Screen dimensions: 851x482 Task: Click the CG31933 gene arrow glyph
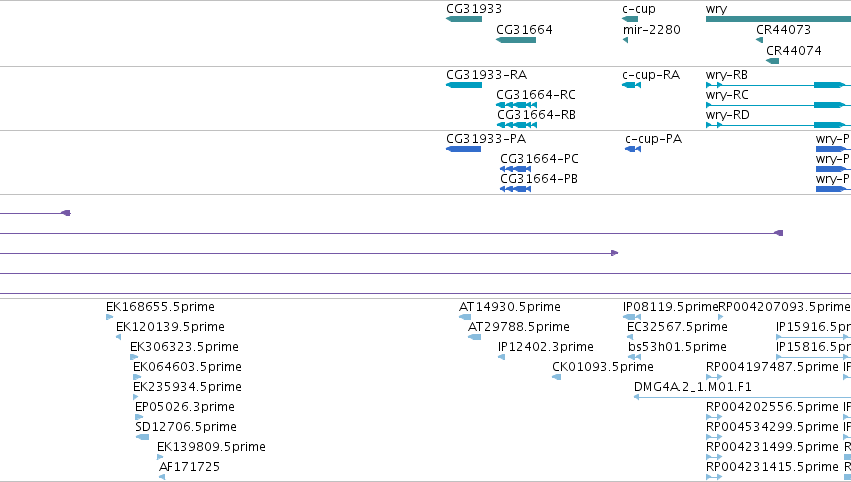464,19
